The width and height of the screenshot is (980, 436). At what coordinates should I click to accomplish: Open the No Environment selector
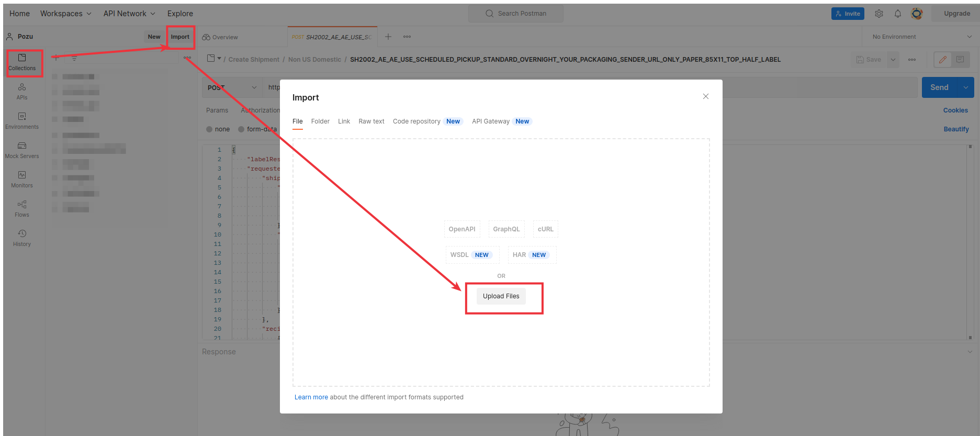(921, 37)
